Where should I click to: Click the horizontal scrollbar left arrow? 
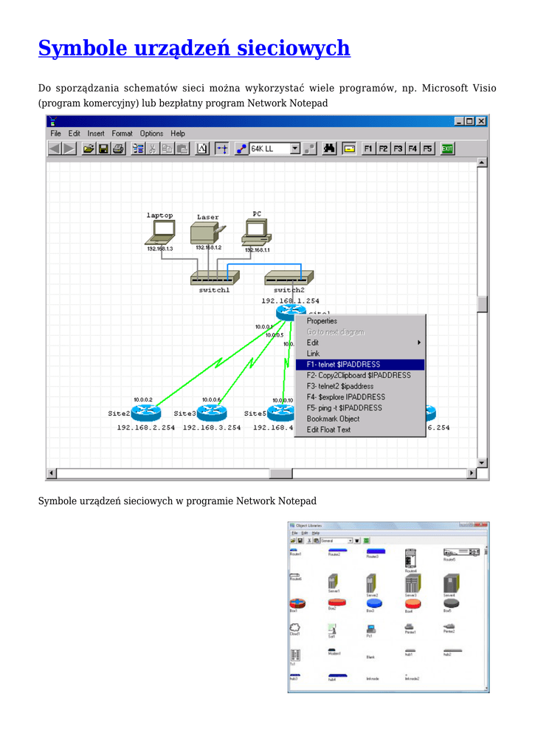(52, 473)
